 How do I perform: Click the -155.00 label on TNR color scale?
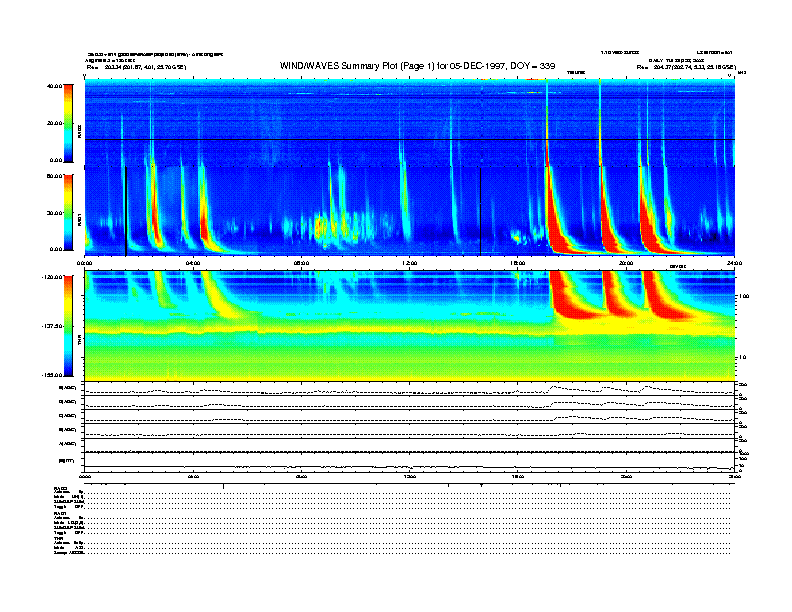51,375
